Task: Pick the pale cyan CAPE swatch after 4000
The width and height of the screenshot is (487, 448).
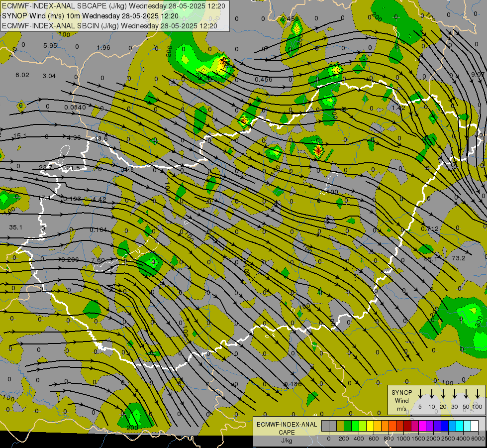Action: (468, 426)
